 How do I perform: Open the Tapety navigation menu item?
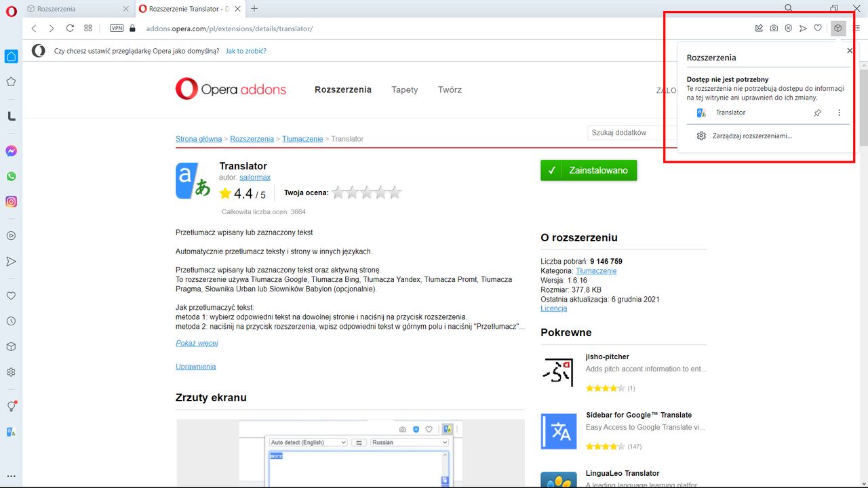coord(405,89)
